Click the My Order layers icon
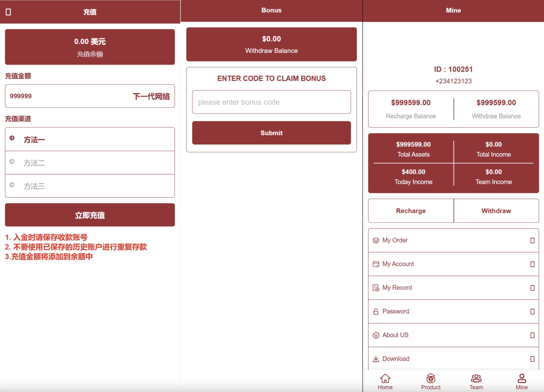Image resolution: width=544 pixels, height=392 pixels. point(376,240)
